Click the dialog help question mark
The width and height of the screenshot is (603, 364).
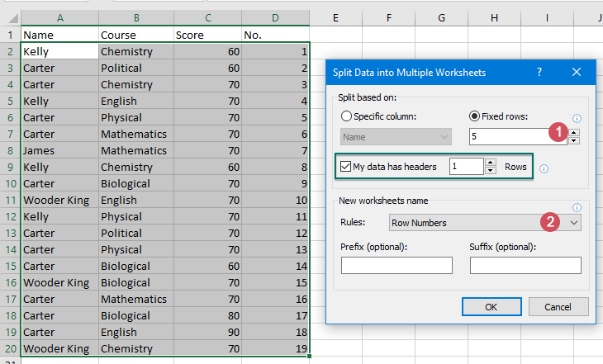(x=539, y=73)
